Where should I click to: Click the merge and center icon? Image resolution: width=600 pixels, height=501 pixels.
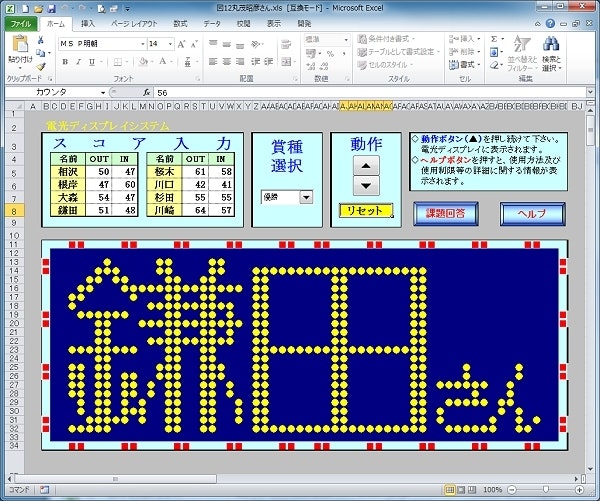click(x=286, y=62)
